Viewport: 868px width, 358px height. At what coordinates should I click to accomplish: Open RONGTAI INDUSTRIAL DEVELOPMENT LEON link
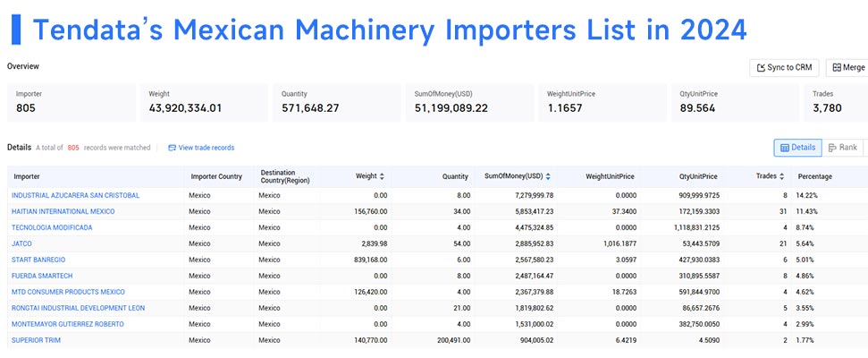78,308
